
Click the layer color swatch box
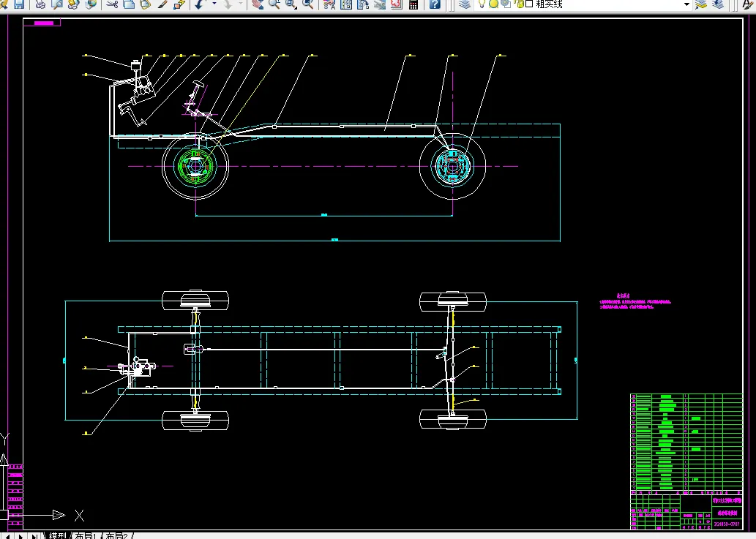tap(529, 4)
